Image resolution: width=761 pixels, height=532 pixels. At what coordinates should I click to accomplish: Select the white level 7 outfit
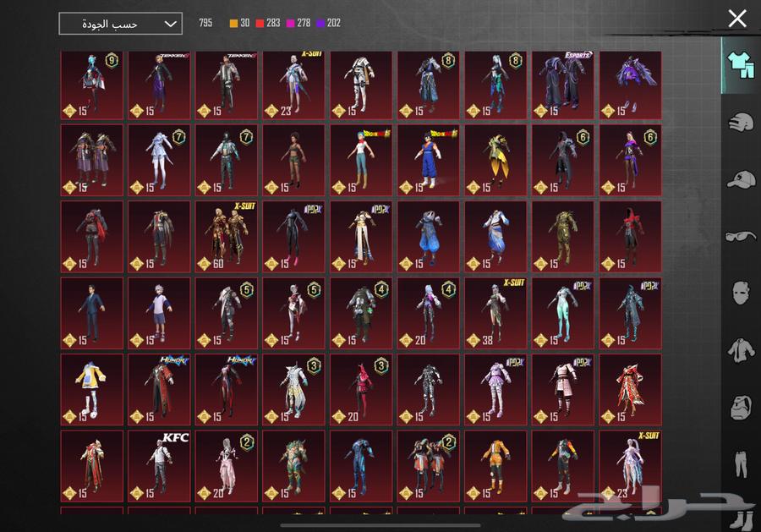tap(159, 160)
